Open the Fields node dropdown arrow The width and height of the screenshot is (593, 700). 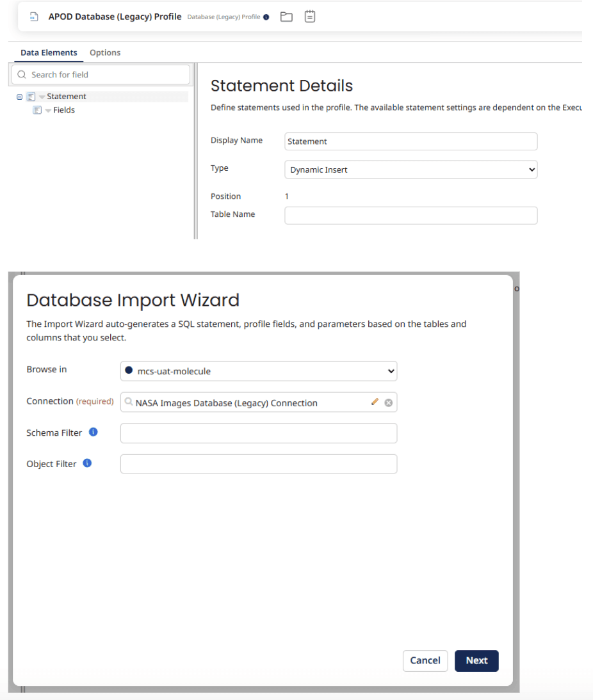[48, 110]
